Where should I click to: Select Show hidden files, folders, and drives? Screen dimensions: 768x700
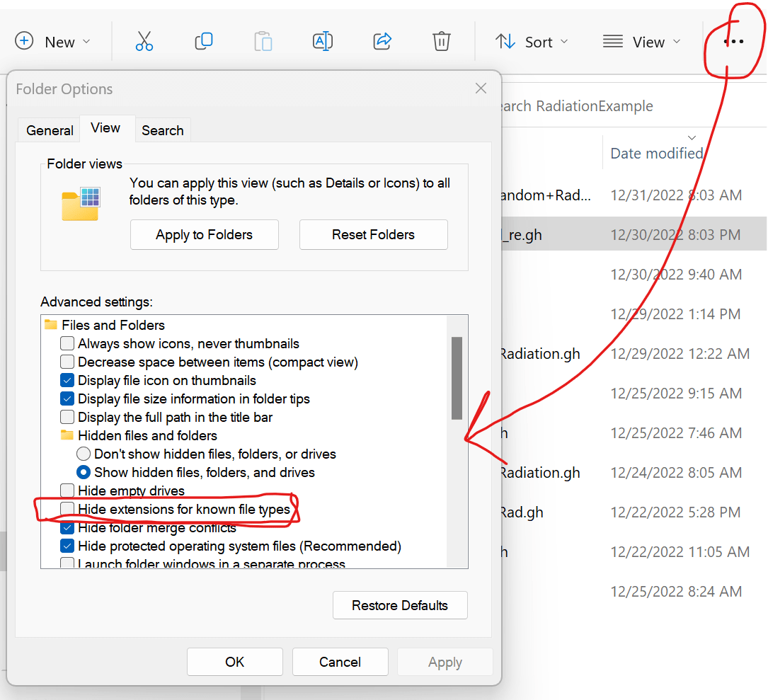point(84,472)
